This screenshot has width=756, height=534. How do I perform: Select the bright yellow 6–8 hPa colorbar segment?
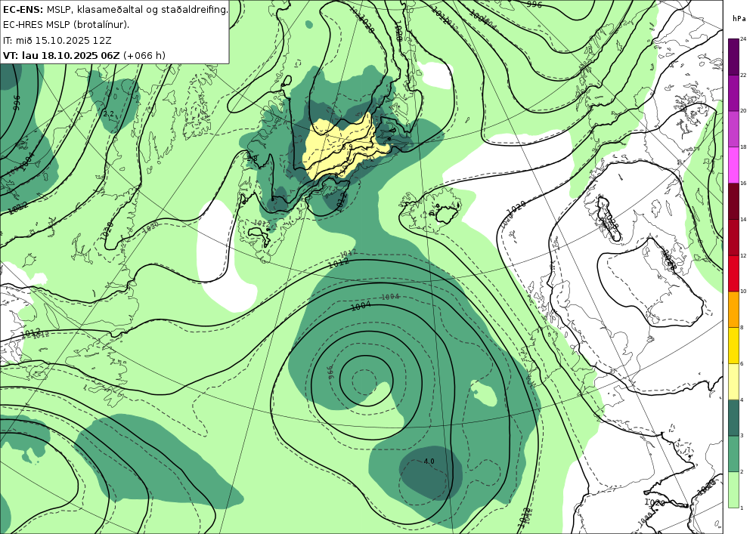point(734,344)
